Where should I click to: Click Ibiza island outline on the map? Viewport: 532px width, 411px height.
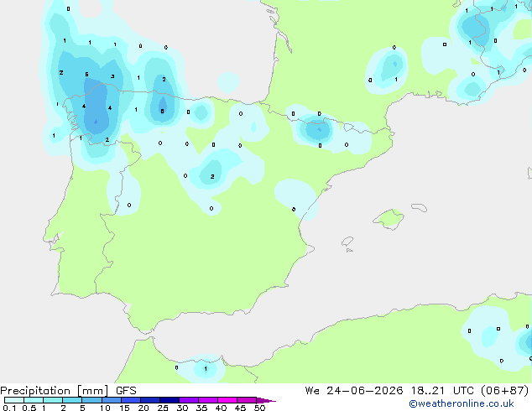pyautogui.click(x=347, y=242)
